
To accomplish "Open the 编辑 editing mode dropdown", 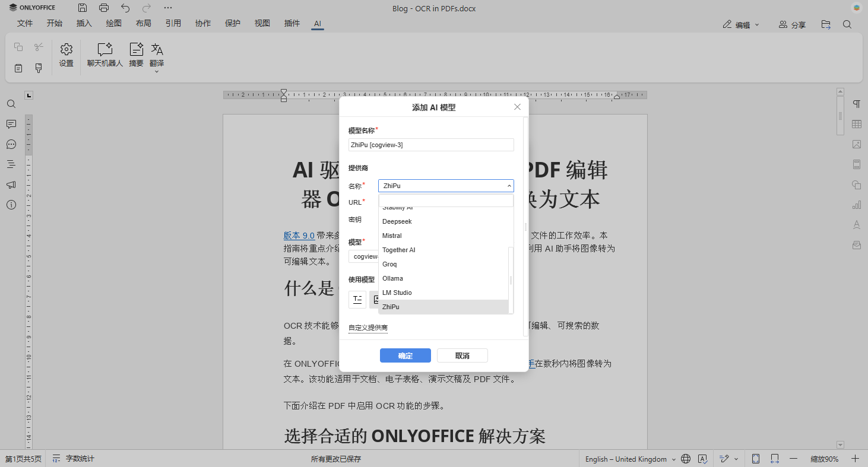I will 742,24.
